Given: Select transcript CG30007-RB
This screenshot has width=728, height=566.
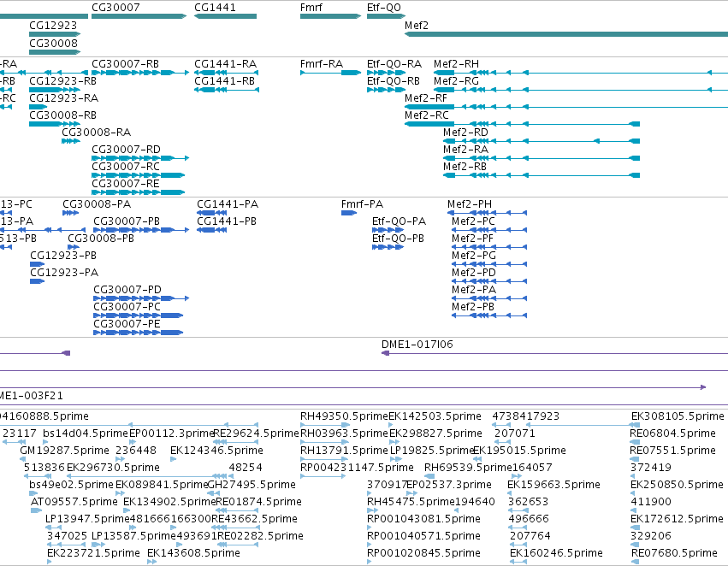Looking at the screenshot, I should tap(126, 64).
